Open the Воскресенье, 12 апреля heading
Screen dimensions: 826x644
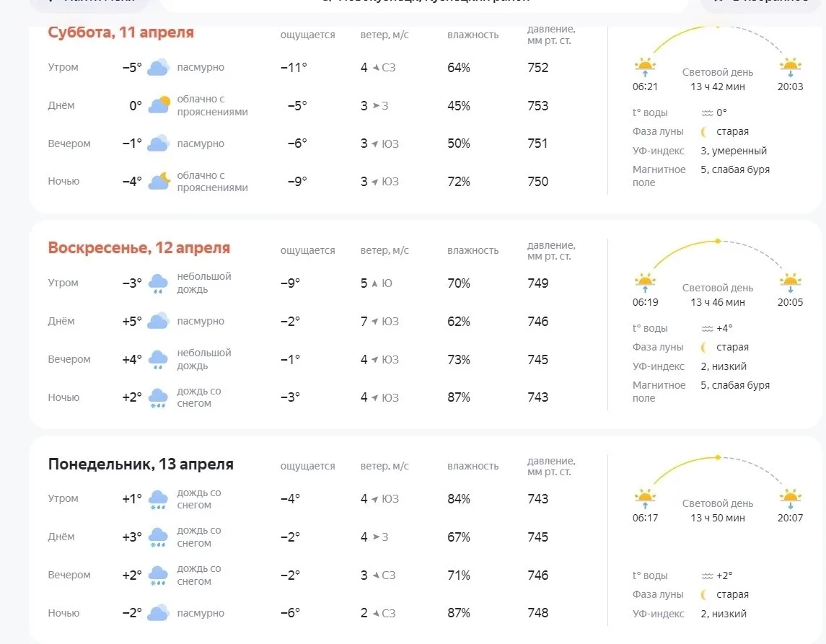tap(139, 248)
